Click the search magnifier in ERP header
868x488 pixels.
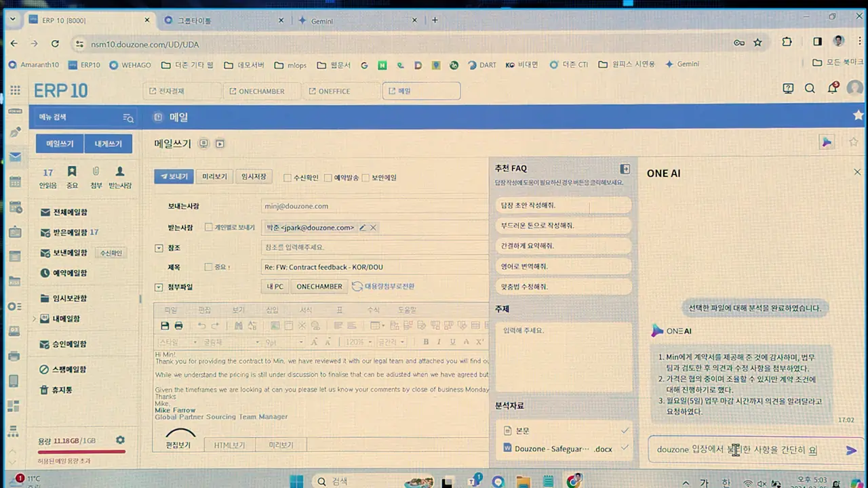click(810, 88)
